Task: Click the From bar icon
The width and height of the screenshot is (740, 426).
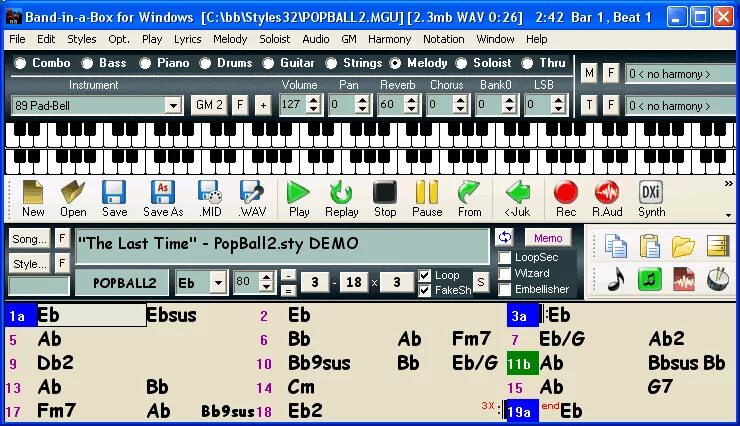Action: click(x=469, y=193)
